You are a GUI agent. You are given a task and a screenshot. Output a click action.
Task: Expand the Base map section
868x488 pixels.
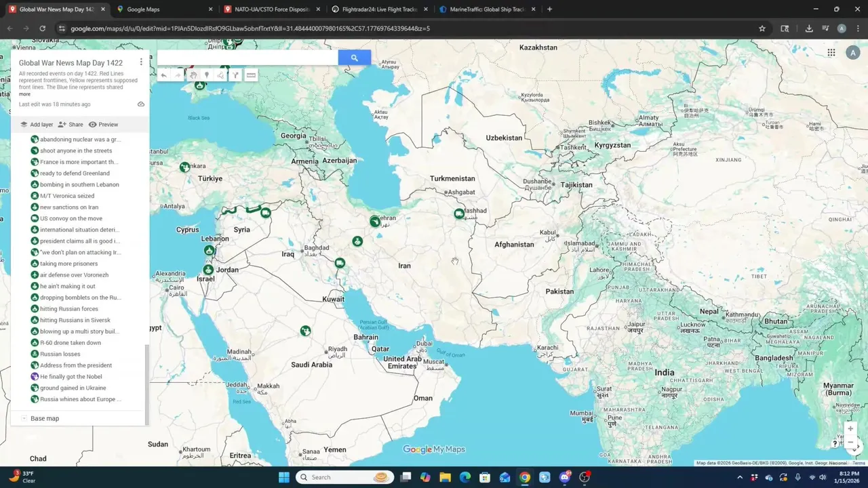click(x=24, y=418)
